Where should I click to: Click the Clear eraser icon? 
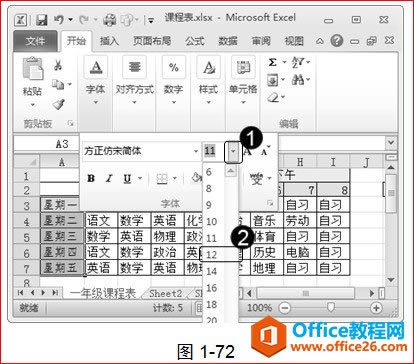click(273, 98)
